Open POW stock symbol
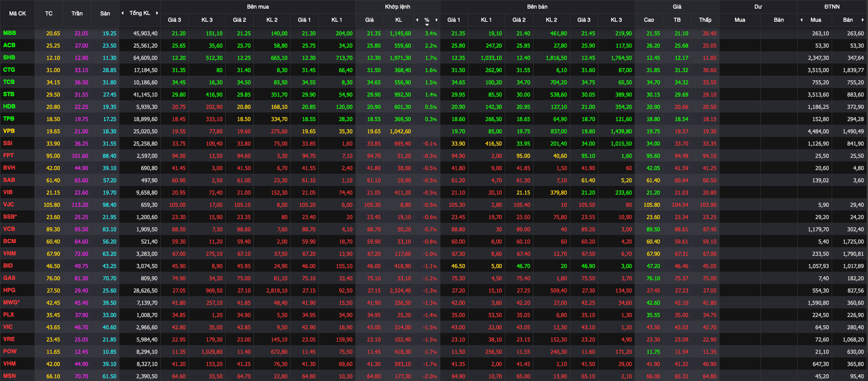 pos(10,352)
